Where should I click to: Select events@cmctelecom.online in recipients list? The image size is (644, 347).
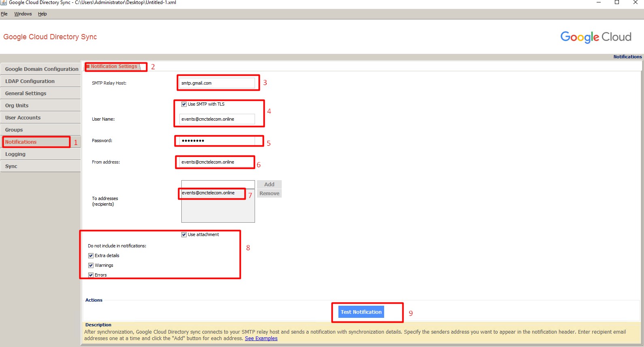[208, 193]
